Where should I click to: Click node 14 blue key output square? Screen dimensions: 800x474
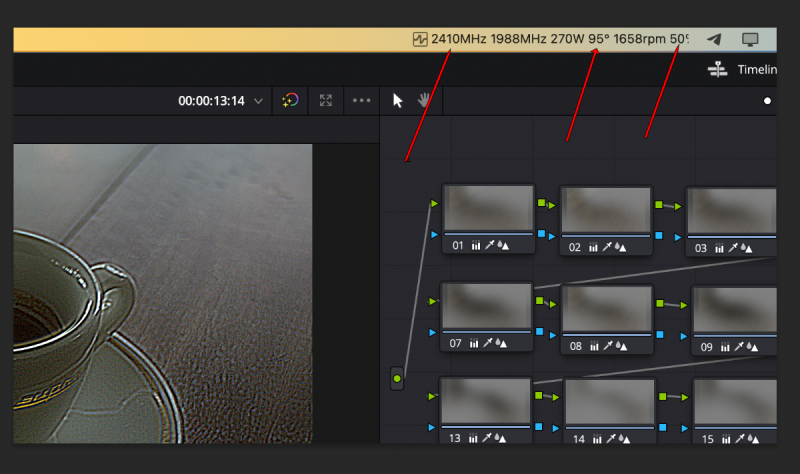pos(663,428)
